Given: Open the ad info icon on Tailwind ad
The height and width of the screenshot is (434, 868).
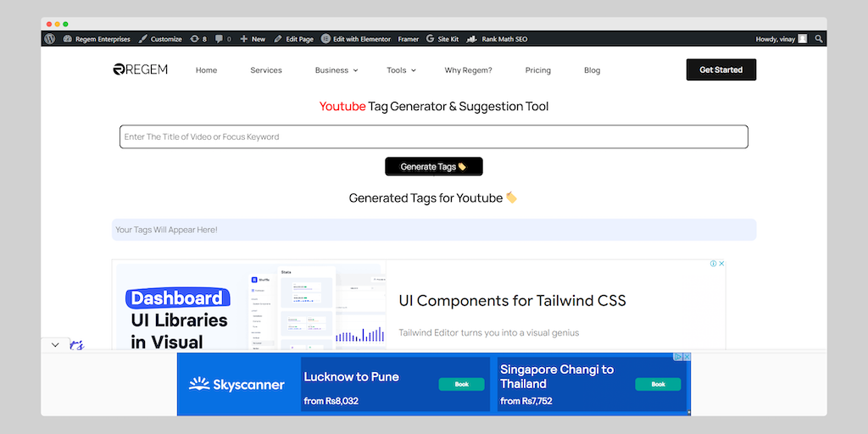Looking at the screenshot, I should (714, 264).
